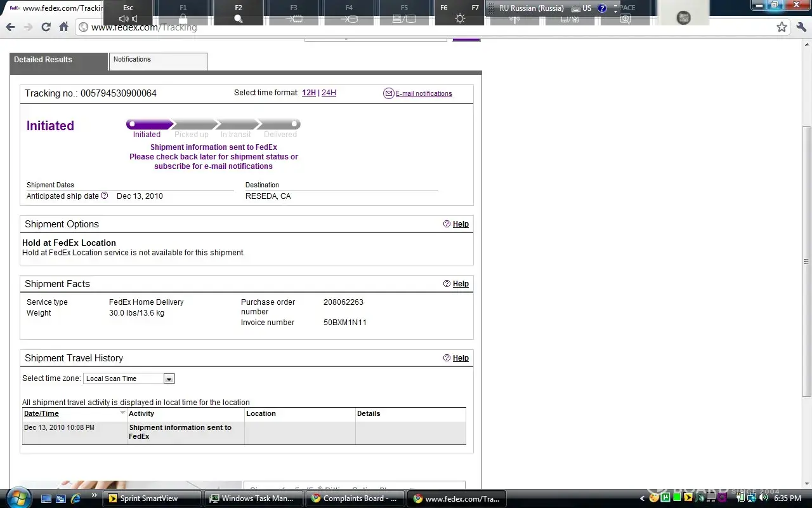The image size is (812, 508).
Task: Click the Internet Explorer quick launch icon
Action: coord(75,498)
